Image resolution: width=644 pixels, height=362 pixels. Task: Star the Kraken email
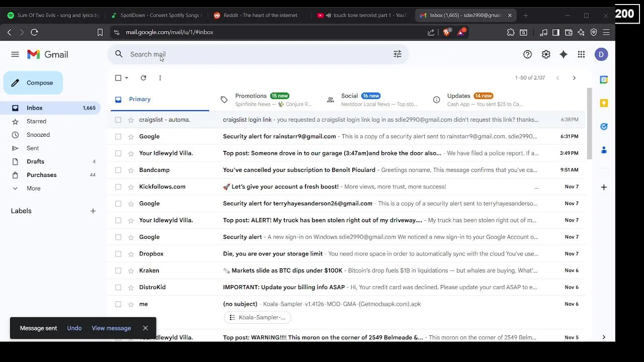click(x=131, y=270)
